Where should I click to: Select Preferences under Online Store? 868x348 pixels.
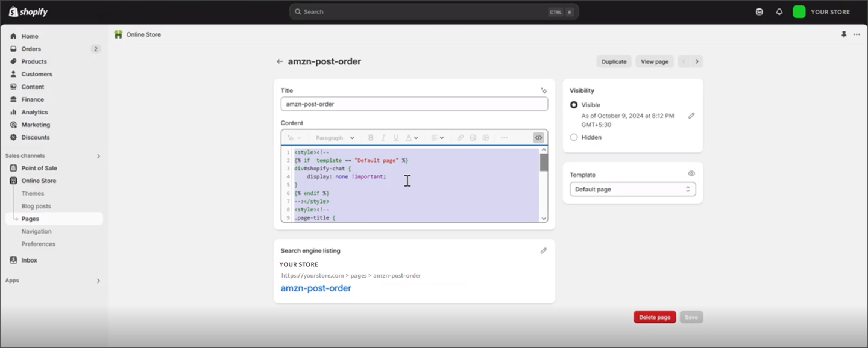tap(38, 244)
